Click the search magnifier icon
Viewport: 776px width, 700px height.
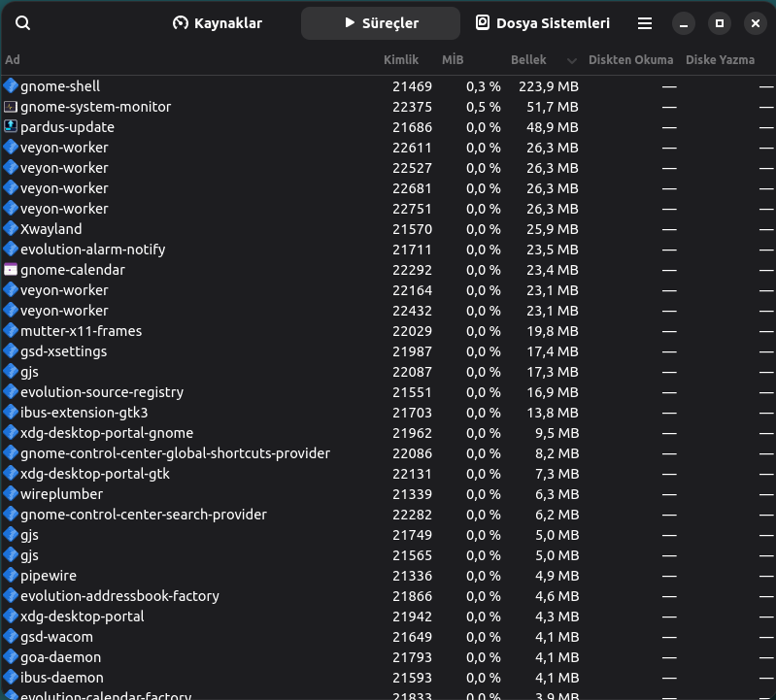pyautogui.click(x=23, y=23)
